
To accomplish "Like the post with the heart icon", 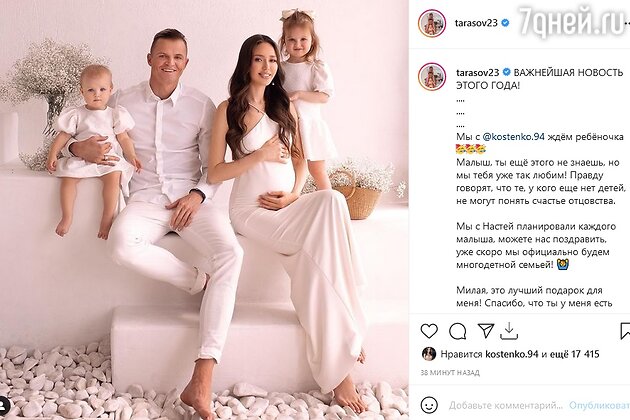I will pos(429,331).
